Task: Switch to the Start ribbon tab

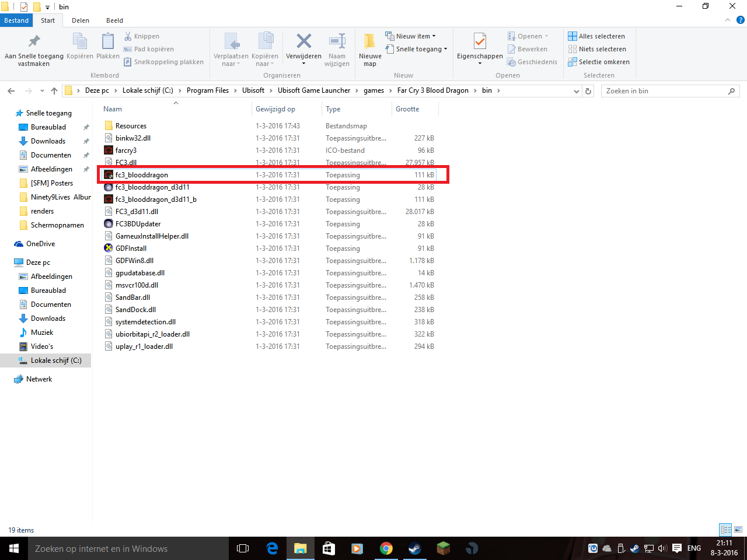Action: [48, 20]
